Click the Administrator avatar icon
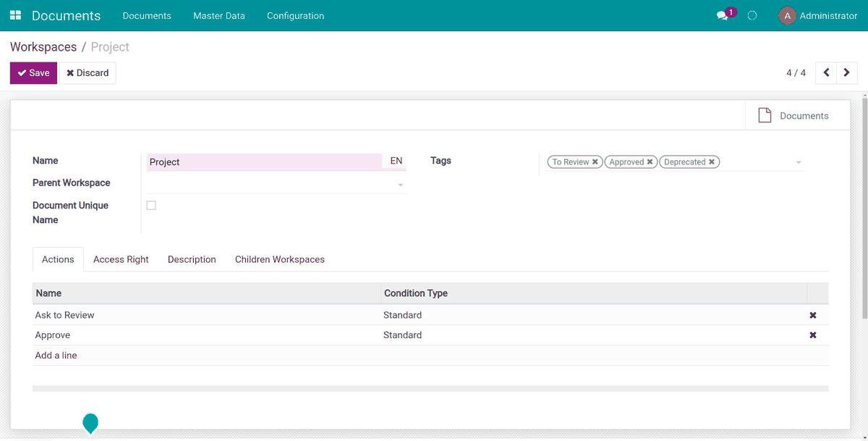 (x=787, y=15)
